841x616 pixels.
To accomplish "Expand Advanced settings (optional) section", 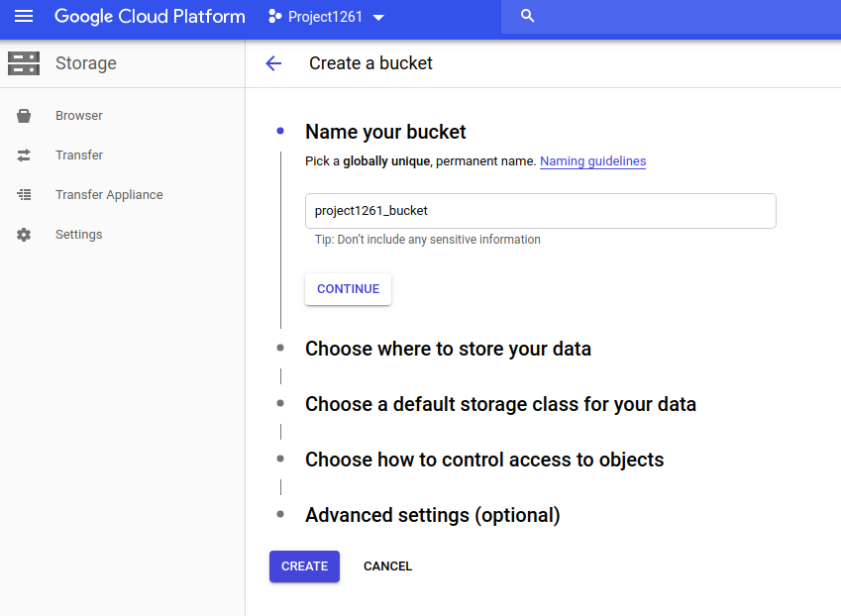I will point(432,515).
